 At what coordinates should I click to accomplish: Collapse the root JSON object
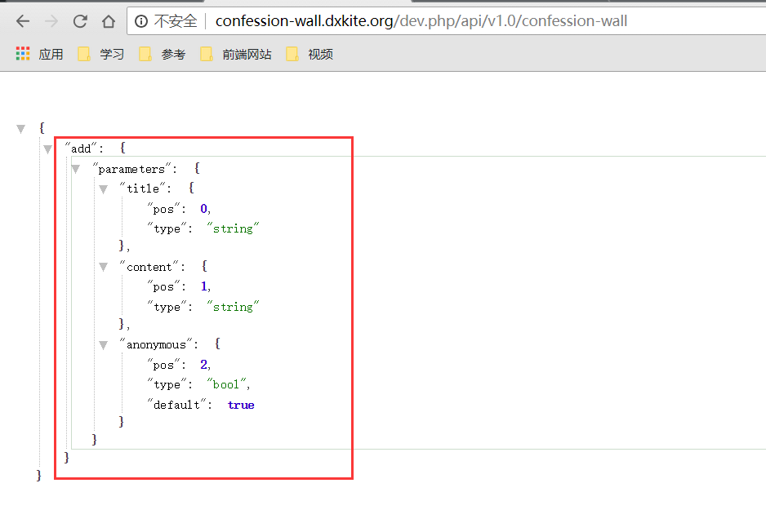21,129
